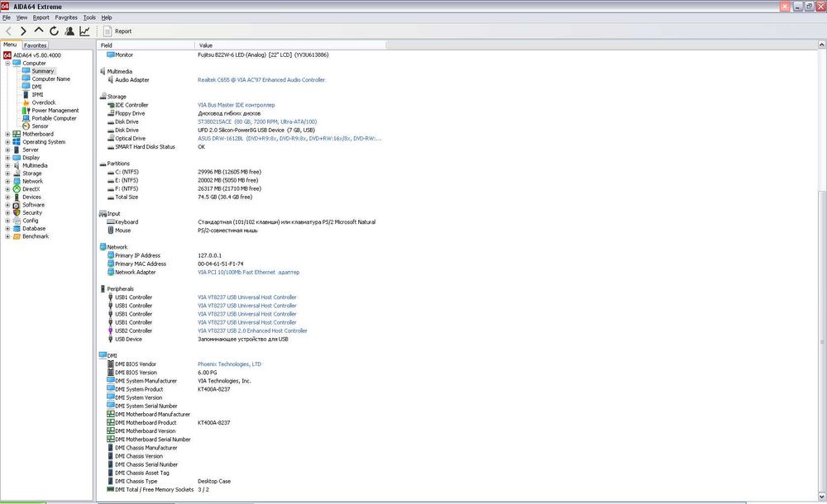Open the View menu
The width and height of the screenshot is (827, 504).
22,17
